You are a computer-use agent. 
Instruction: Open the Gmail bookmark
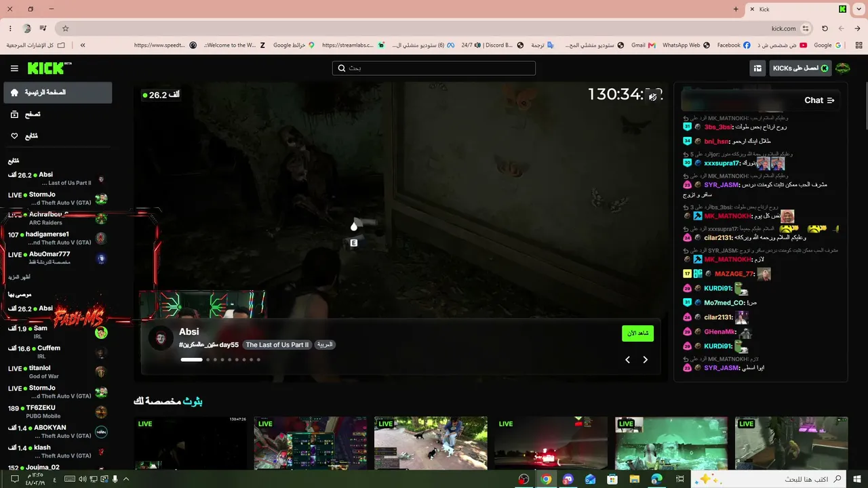[643, 45]
